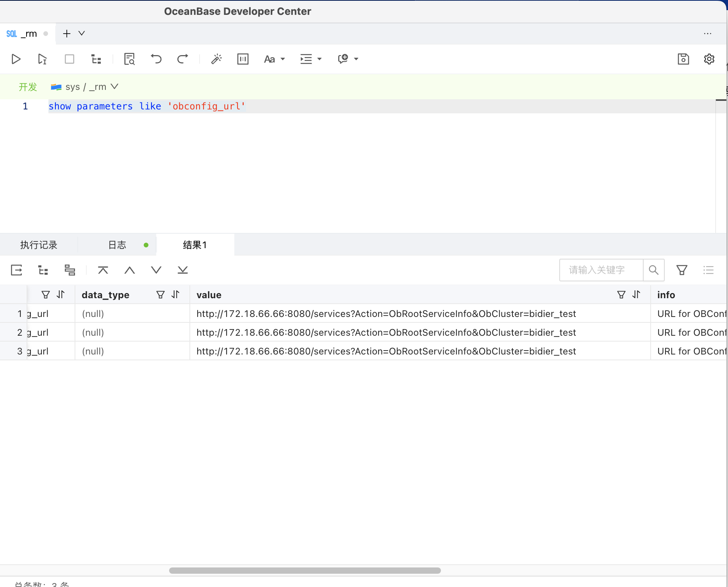The height and width of the screenshot is (587, 728).
Task: Click the keyword search button
Action: coord(653,270)
